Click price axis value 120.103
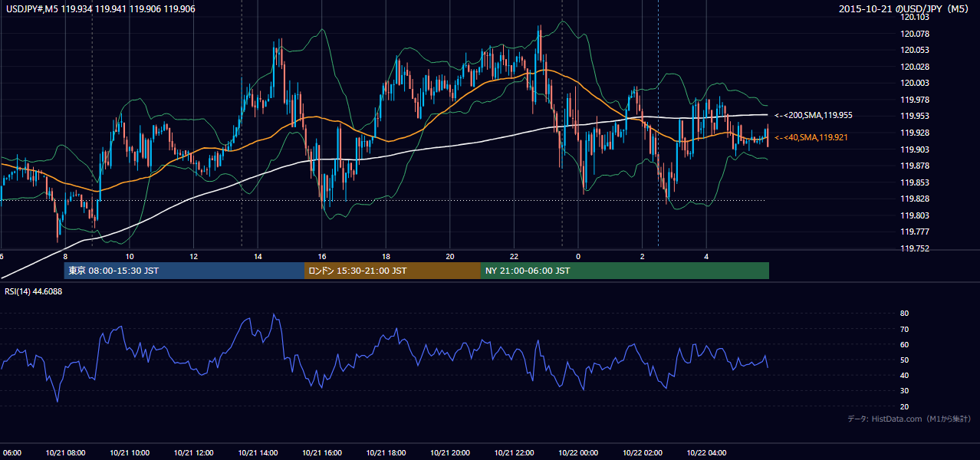 click(x=916, y=17)
